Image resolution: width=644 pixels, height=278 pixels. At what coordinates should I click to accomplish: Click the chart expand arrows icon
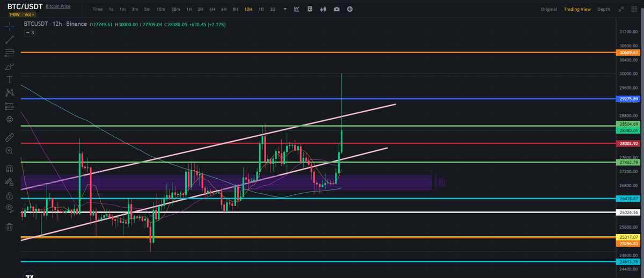[621, 9]
